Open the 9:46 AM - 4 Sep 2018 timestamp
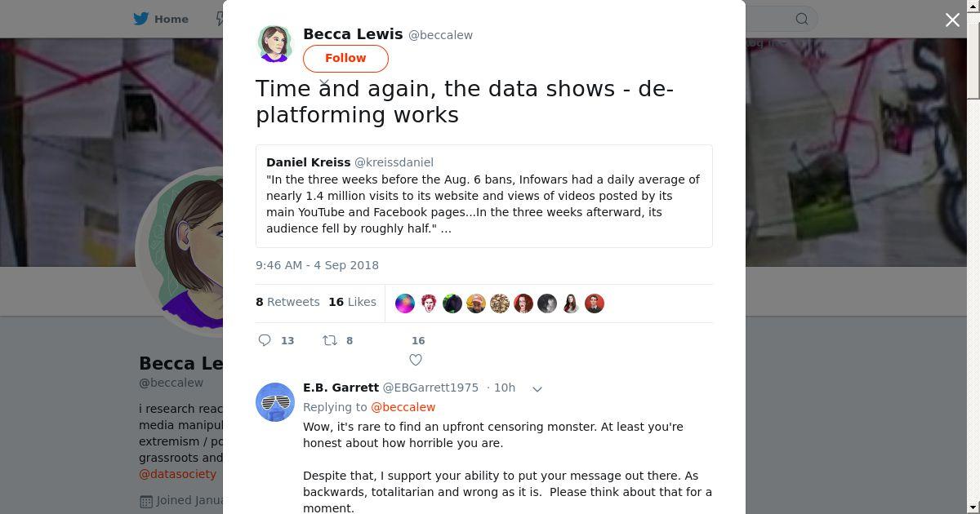Viewport: 980px width, 514px height. (317, 265)
